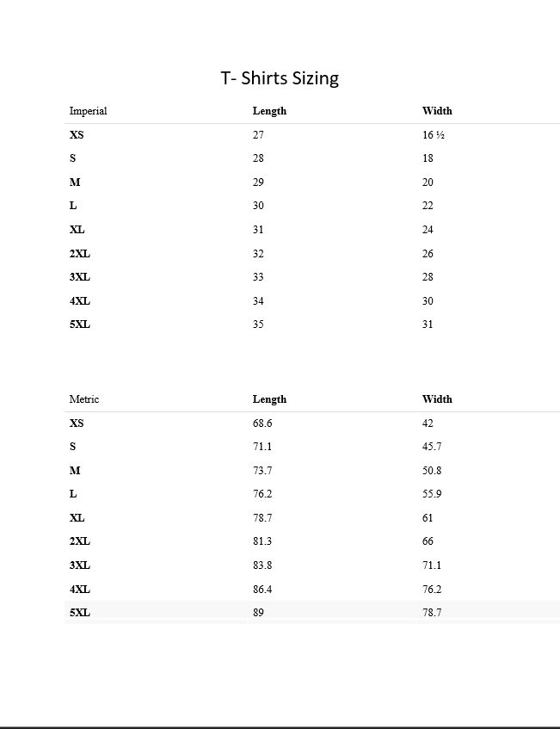
Task: Click the Width header in Imperial table
Action: coord(437,111)
